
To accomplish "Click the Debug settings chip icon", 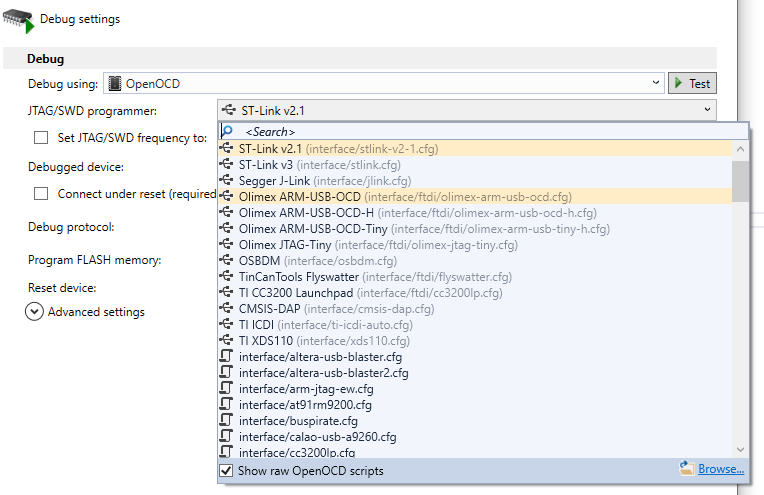I will point(19,21).
